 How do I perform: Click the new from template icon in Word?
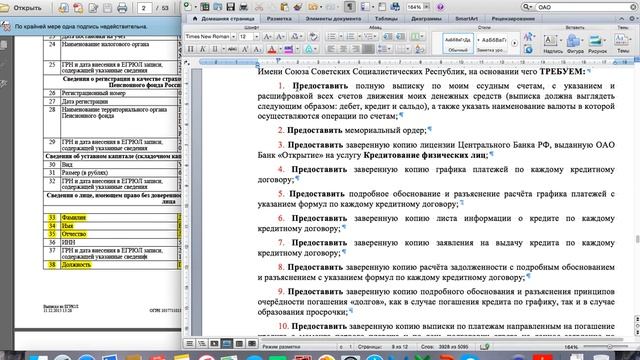pos(204,7)
